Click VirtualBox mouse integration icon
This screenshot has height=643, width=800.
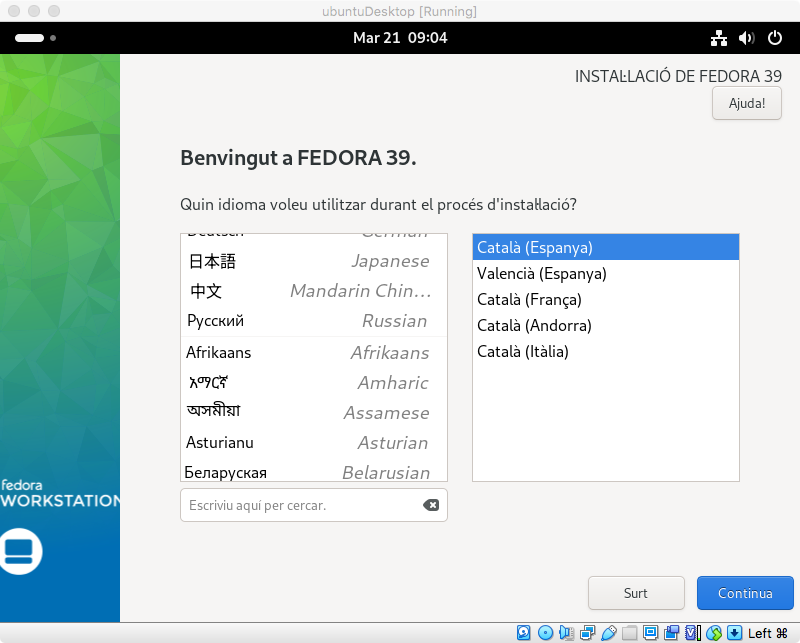(x=714, y=633)
